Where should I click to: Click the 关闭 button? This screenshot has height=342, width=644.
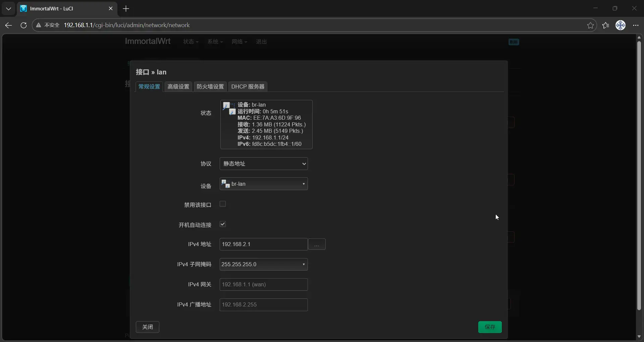(x=147, y=327)
